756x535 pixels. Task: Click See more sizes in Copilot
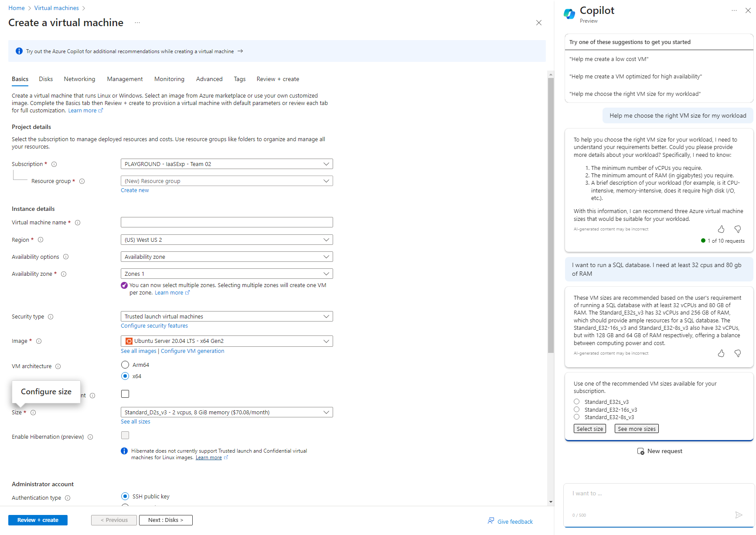(637, 429)
